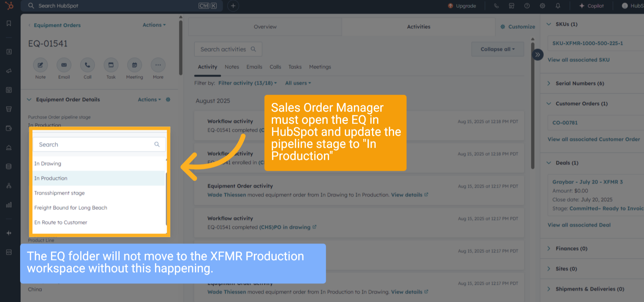This screenshot has height=302, width=644.
Task: Expand the Sites (0) section
Action: click(x=549, y=269)
